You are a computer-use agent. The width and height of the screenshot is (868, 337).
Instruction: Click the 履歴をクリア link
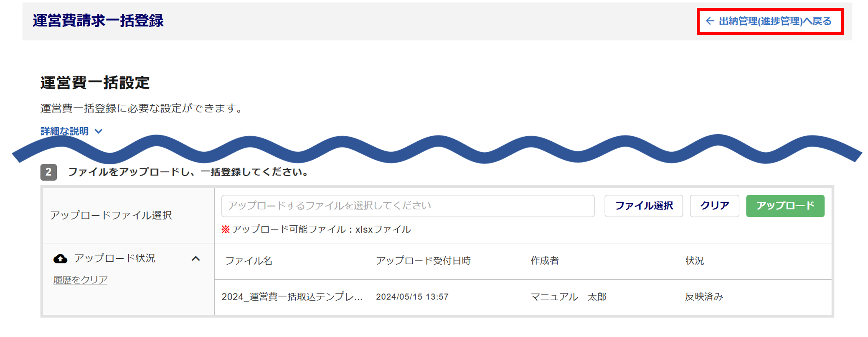(x=80, y=280)
